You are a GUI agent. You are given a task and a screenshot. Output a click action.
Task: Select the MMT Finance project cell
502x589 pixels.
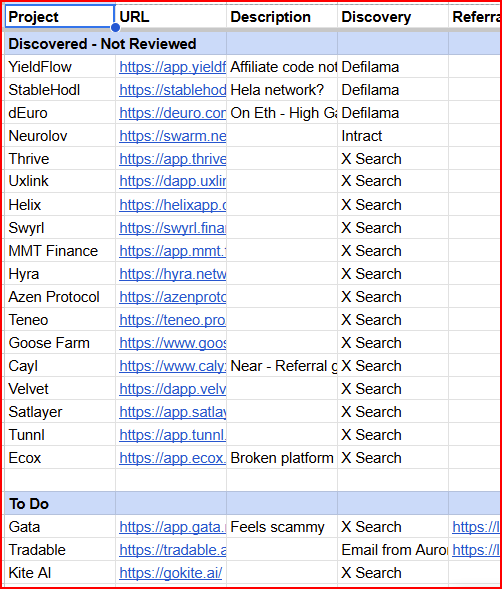point(60,251)
